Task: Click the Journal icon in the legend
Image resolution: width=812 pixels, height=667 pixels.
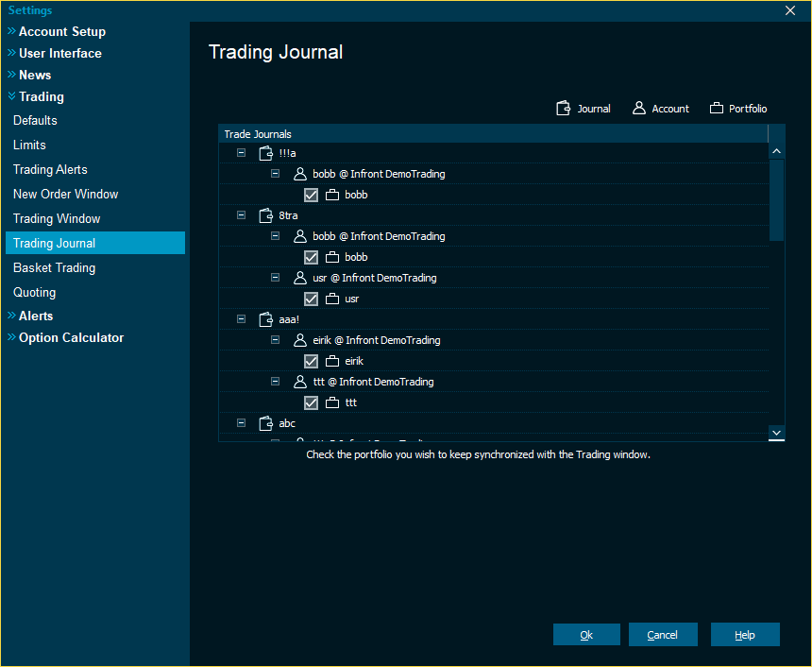Action: (x=565, y=109)
